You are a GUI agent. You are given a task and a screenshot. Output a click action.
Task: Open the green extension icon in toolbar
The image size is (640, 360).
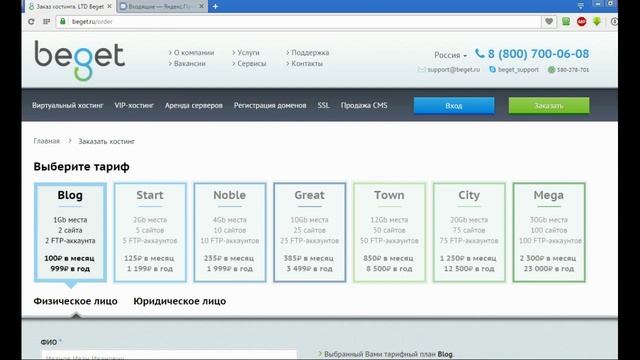point(566,21)
